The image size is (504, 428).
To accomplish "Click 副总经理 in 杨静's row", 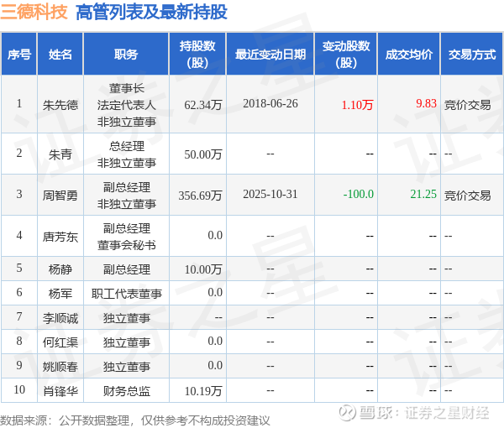I will coord(126,269).
